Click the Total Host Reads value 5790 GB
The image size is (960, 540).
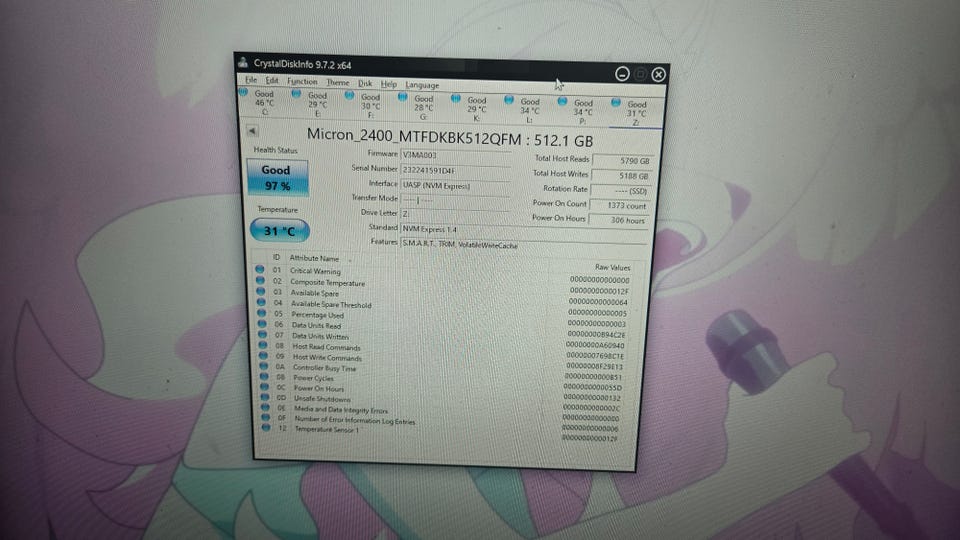(623, 160)
